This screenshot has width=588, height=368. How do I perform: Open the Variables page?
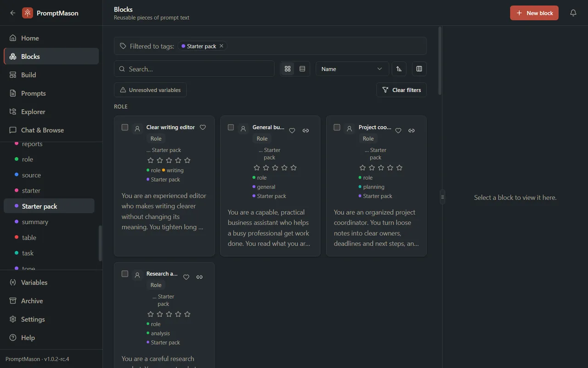click(x=51, y=282)
